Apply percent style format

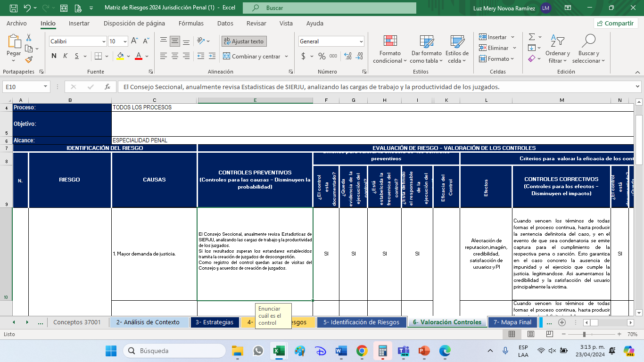click(x=322, y=56)
